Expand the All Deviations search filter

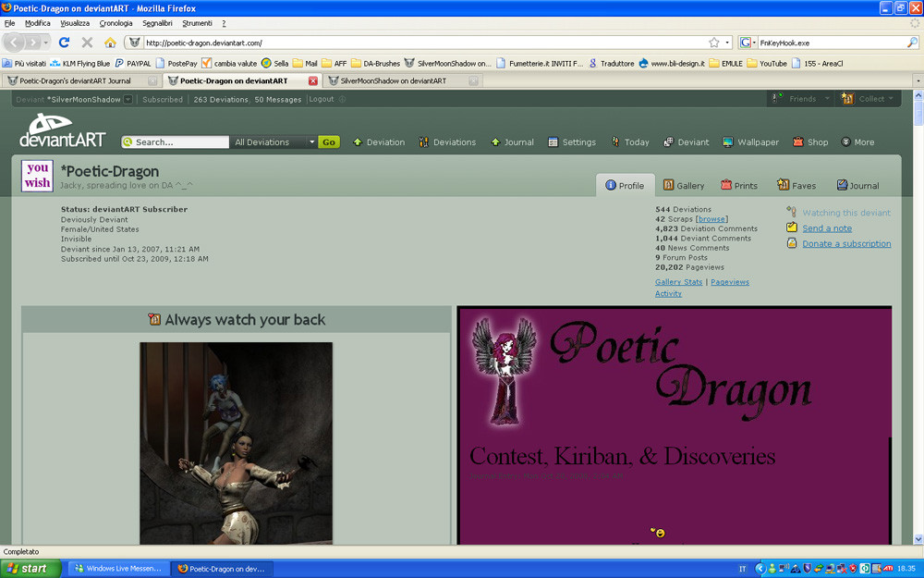(274, 142)
